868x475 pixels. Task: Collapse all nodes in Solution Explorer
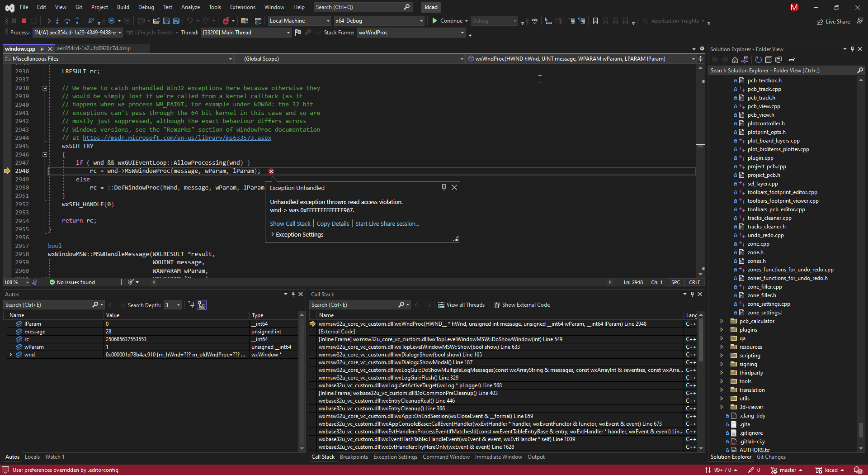pyautogui.click(x=769, y=60)
